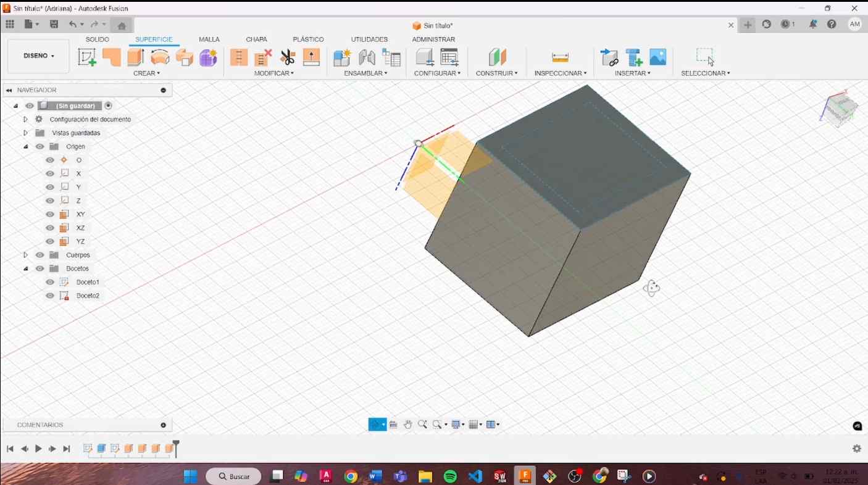Expand the Cuerpos folder
Screen dimensions: 868x485
coord(25,255)
